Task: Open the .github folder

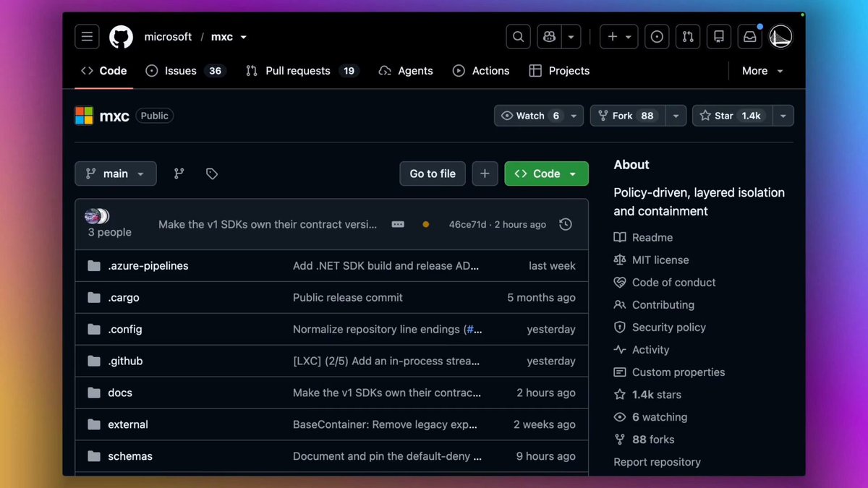Action: (125, 361)
